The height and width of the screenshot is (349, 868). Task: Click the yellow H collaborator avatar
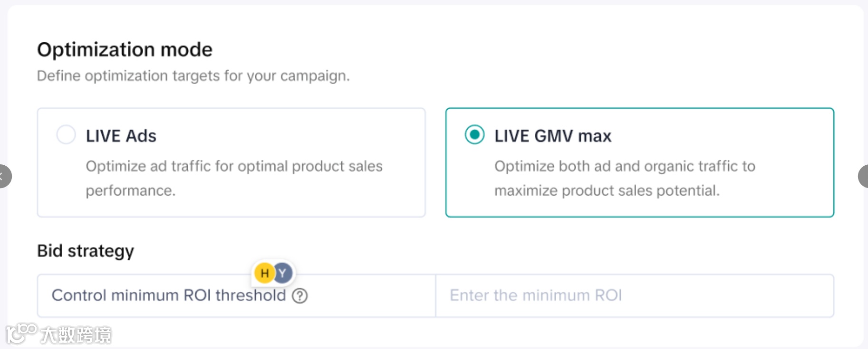coord(264,273)
